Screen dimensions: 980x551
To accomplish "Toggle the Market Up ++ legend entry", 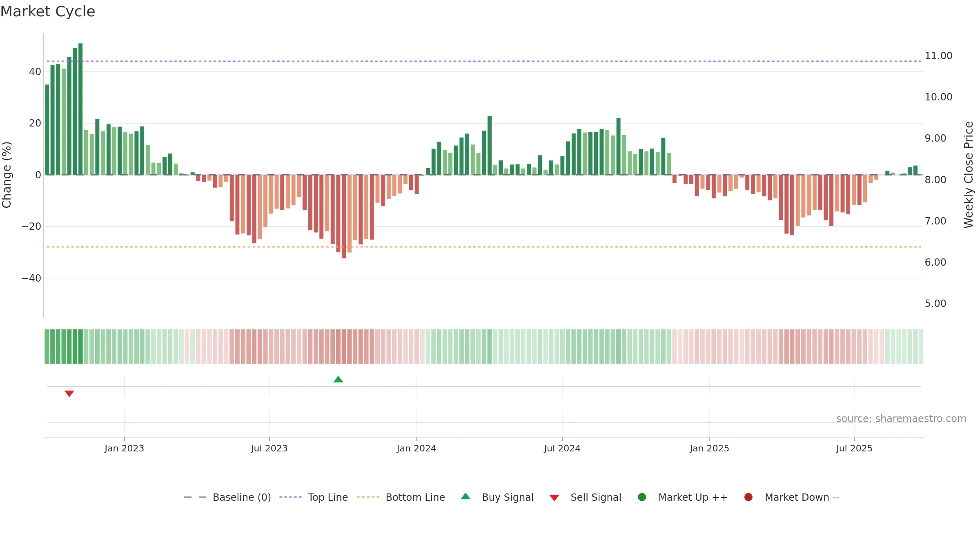I will pos(683,497).
